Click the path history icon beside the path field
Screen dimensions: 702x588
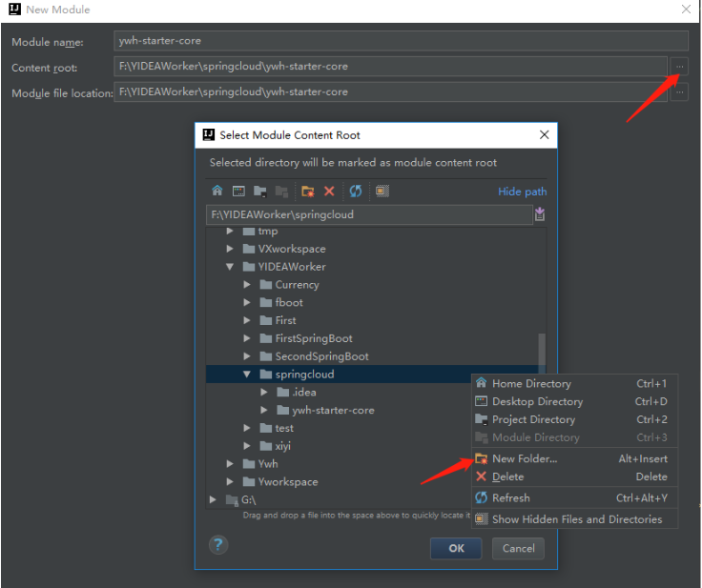point(540,214)
